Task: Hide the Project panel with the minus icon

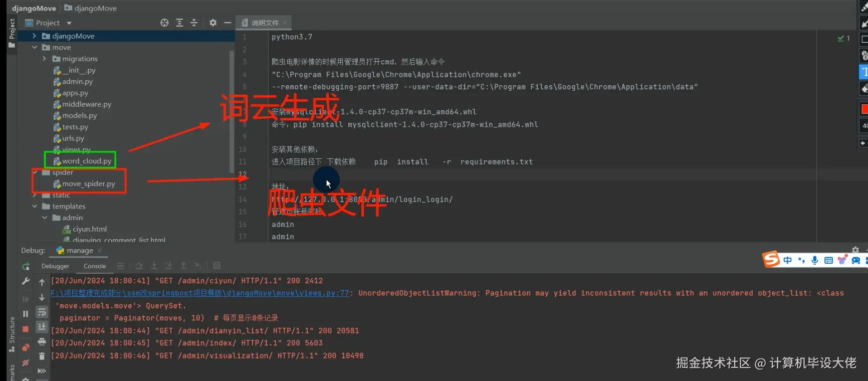Action: (x=227, y=23)
